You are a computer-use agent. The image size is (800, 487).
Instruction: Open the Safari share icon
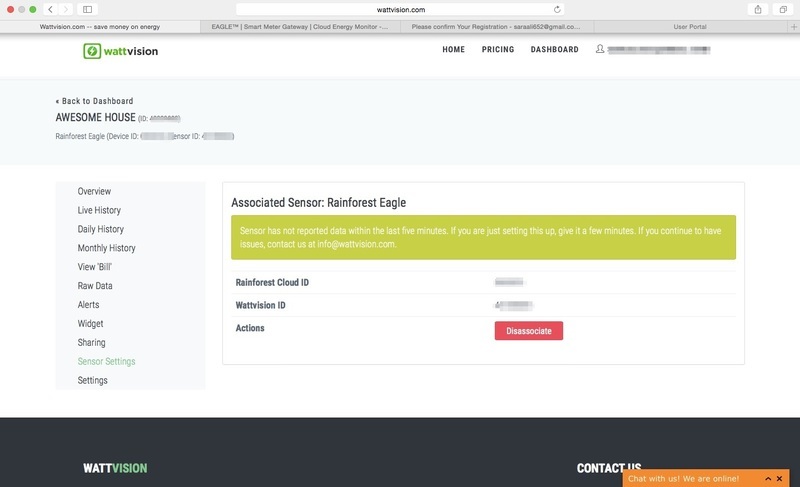tap(758, 9)
